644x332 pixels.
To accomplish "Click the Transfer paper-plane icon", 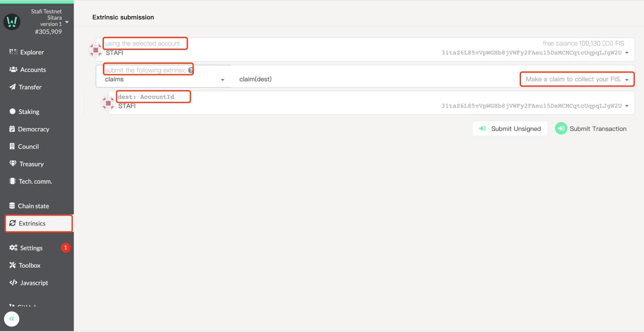I will pos(12,86).
